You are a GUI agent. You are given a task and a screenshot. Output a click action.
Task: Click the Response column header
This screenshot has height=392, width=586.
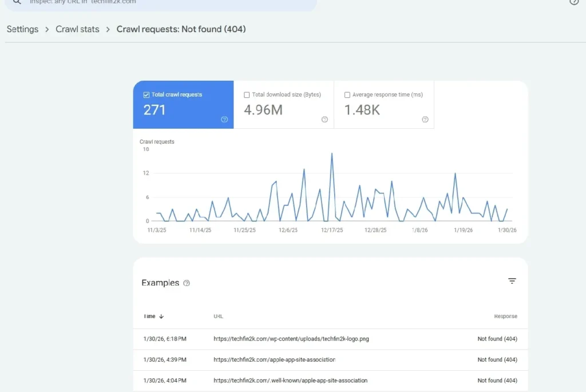tap(506, 316)
